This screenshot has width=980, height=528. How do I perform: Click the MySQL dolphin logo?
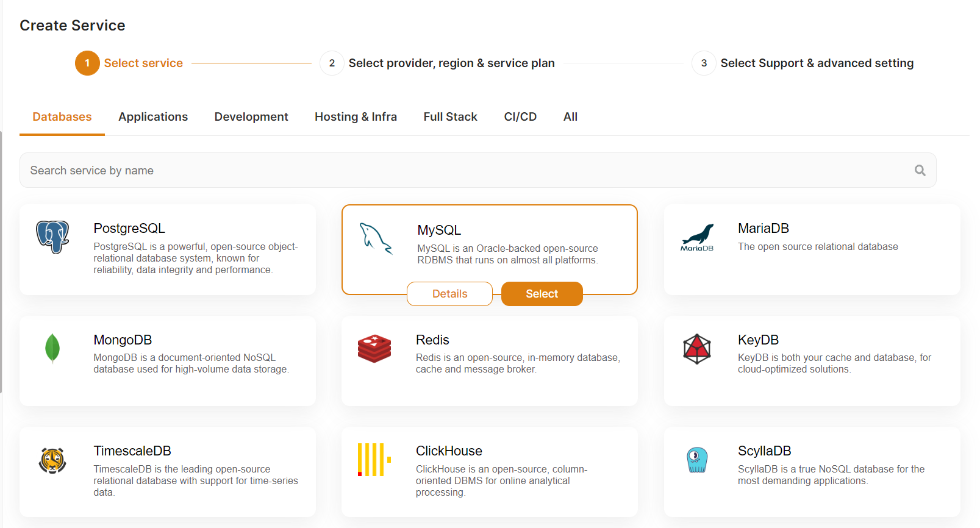pos(376,238)
